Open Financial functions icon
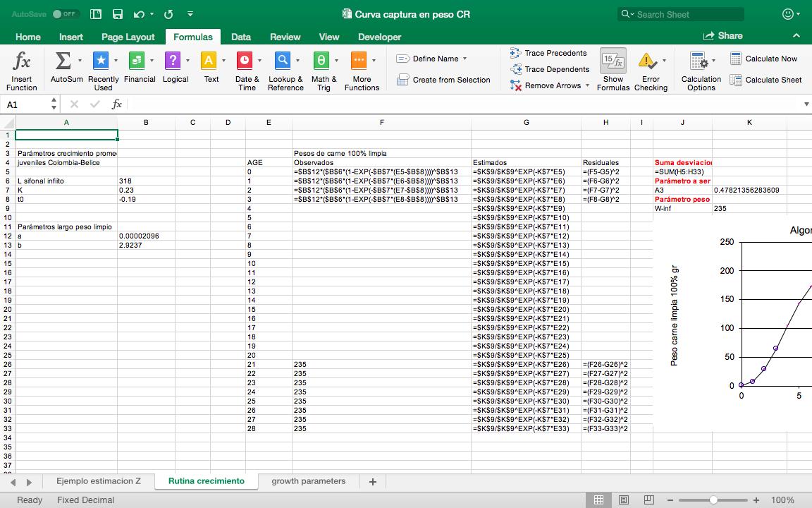Screen dimensions: 812x508 coord(137,61)
